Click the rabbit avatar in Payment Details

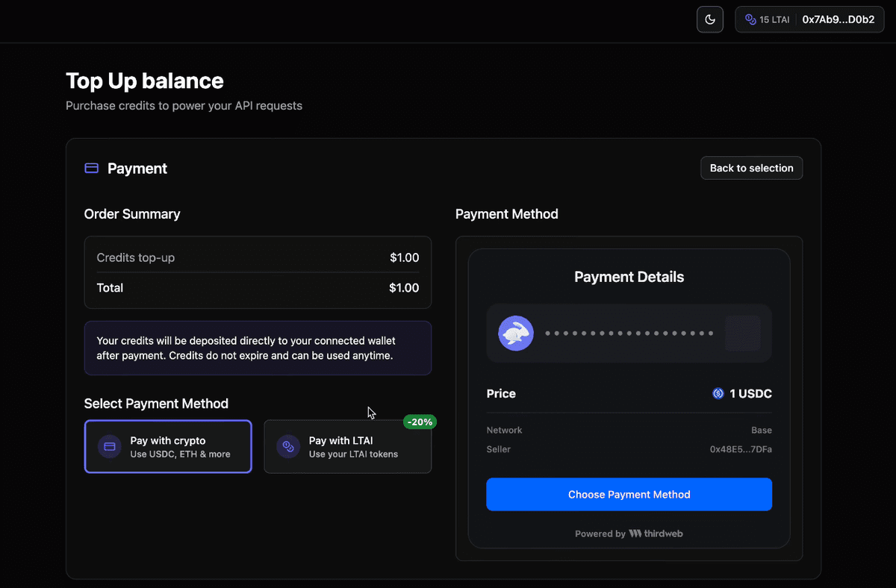tap(516, 333)
